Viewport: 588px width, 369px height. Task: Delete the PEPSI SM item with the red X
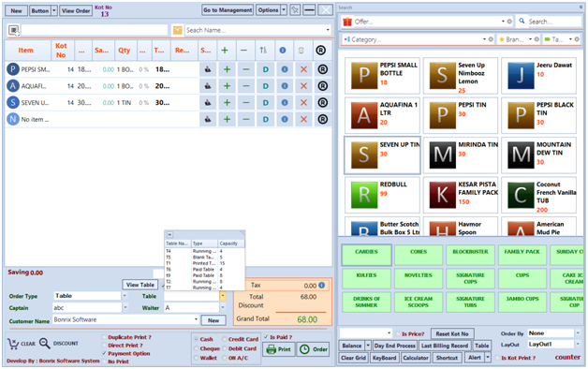pos(303,69)
